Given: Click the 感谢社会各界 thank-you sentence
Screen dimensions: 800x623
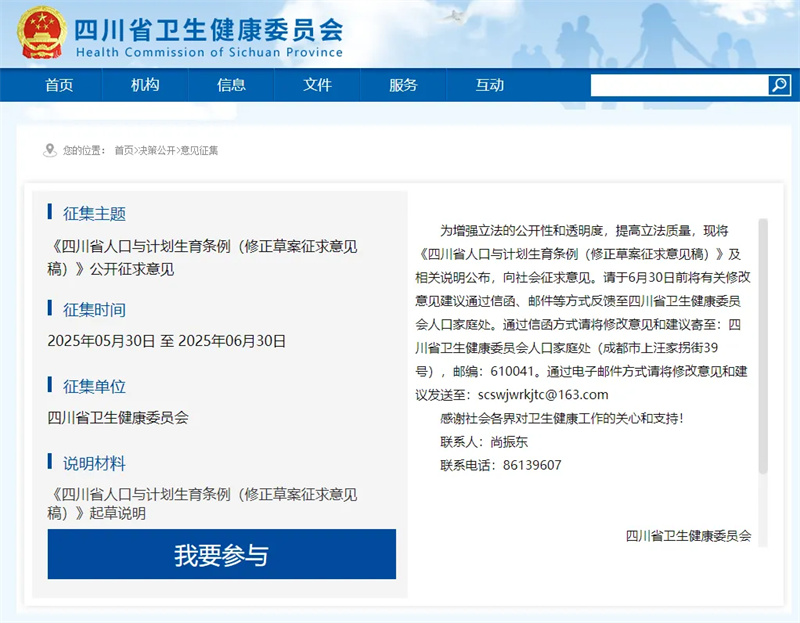Looking at the screenshot, I should pyautogui.click(x=562, y=418).
